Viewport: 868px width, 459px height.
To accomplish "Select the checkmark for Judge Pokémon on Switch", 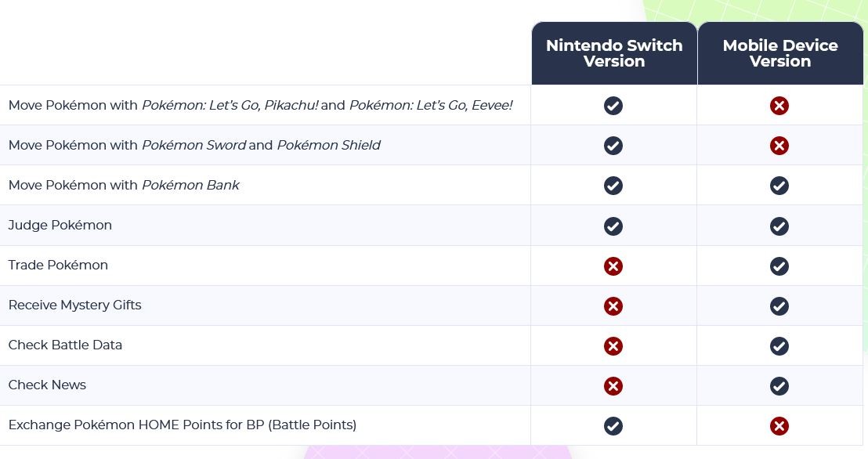I will (x=613, y=226).
